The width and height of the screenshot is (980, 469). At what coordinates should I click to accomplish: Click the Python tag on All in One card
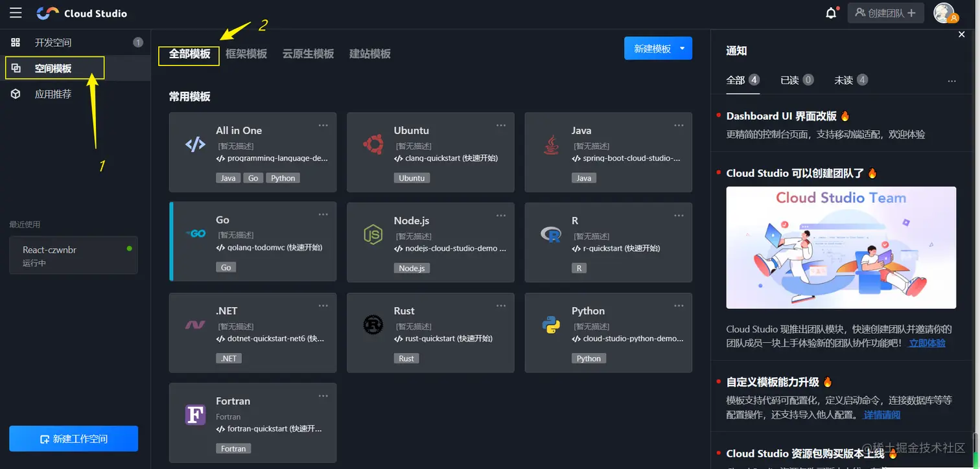283,178
